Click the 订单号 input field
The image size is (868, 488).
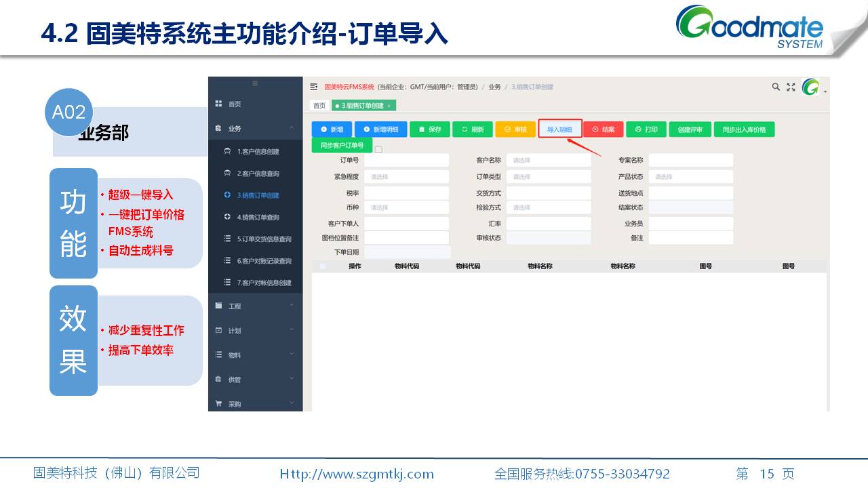[x=406, y=161]
